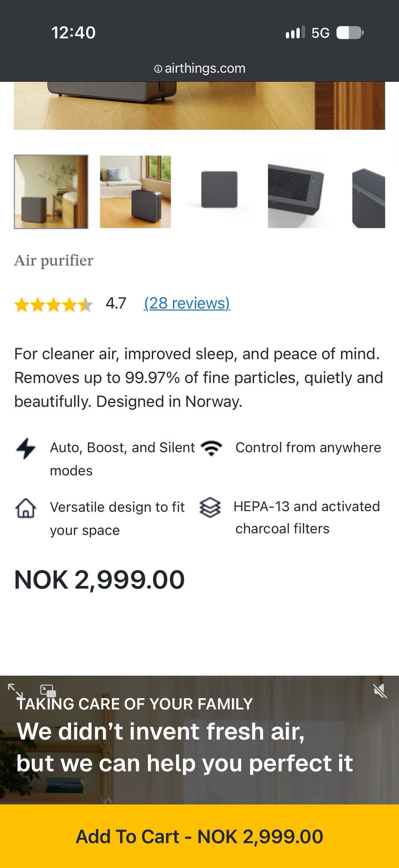Select the partially visible fifth thumbnail
The height and width of the screenshot is (868, 399).
click(369, 192)
